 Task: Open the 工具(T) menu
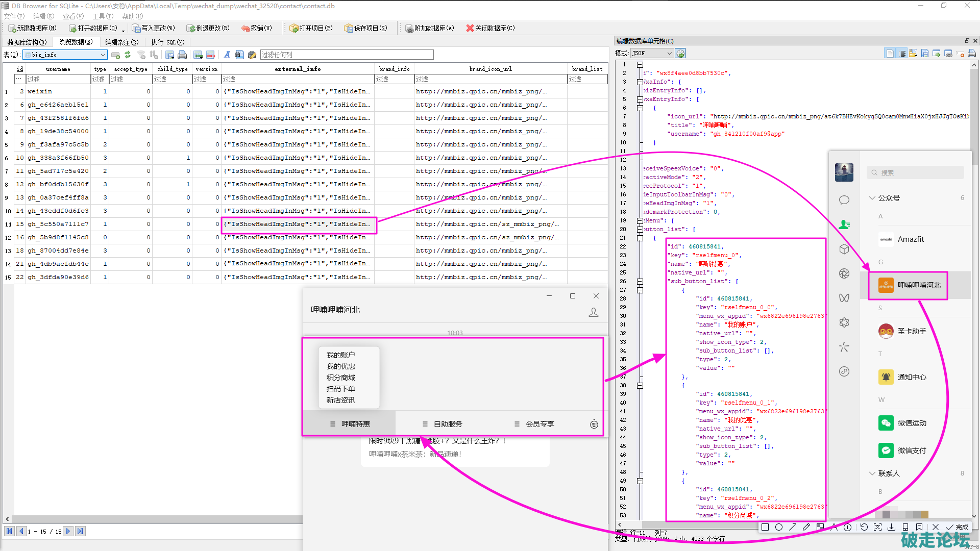pyautogui.click(x=103, y=16)
